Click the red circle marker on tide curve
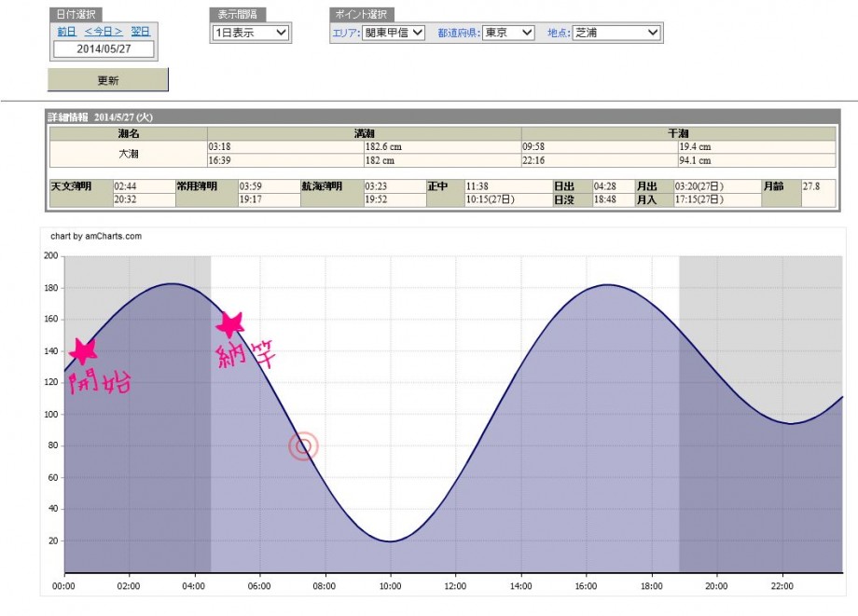Image resolution: width=858 pixels, height=616 pixels. pyautogui.click(x=303, y=446)
